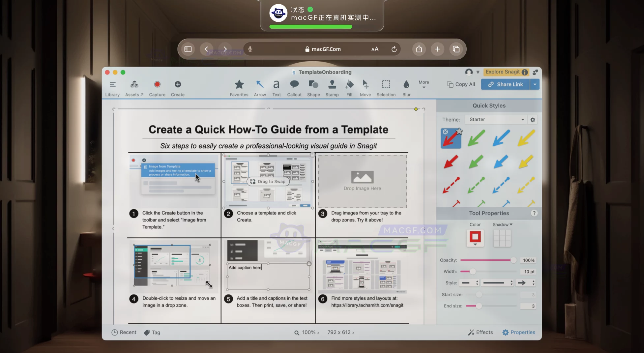The width and height of the screenshot is (644, 353).
Task: Click the red Capture button
Action: 157,84
